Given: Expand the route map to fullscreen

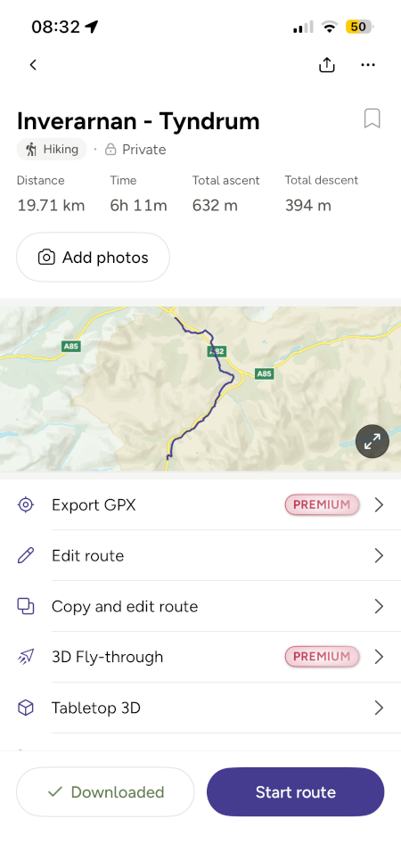Looking at the screenshot, I should [x=372, y=441].
